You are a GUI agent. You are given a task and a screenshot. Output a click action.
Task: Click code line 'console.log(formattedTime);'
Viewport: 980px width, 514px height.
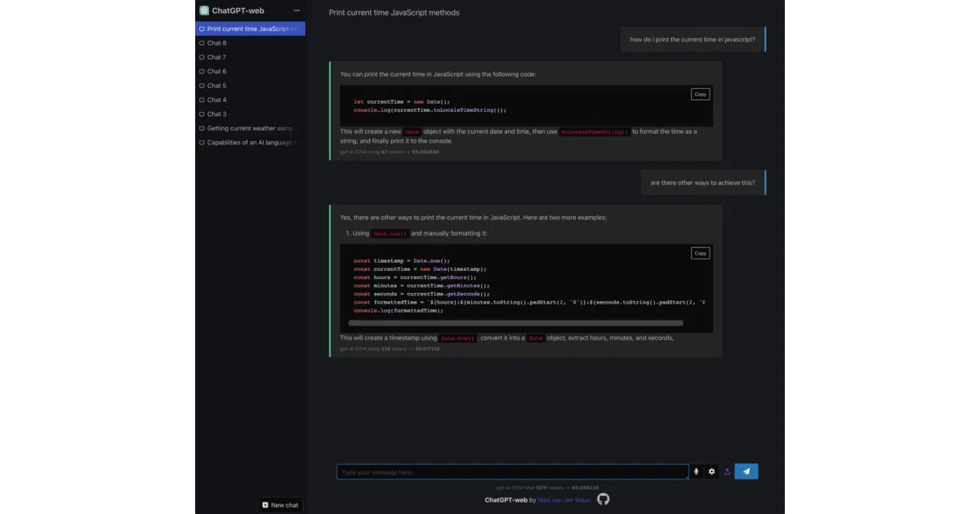point(399,311)
